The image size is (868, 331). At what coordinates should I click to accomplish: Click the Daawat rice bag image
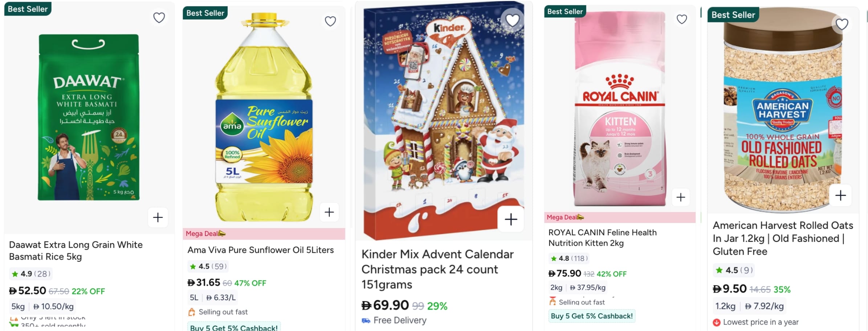click(89, 117)
